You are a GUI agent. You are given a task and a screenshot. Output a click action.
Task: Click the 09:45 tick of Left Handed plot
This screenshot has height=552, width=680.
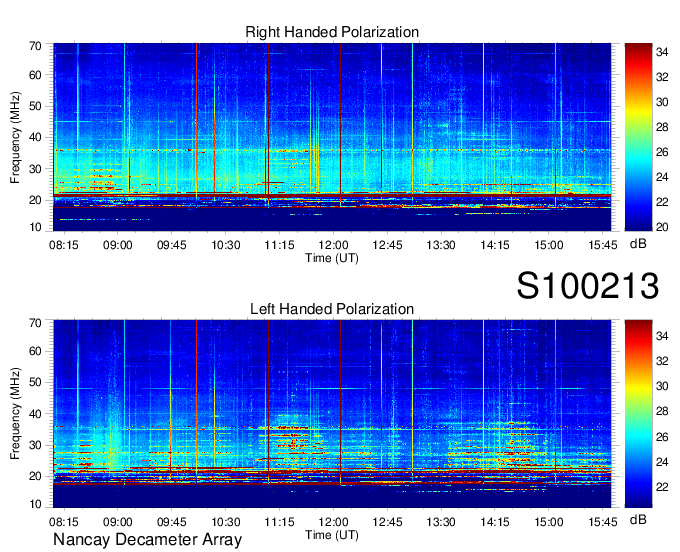171,522
